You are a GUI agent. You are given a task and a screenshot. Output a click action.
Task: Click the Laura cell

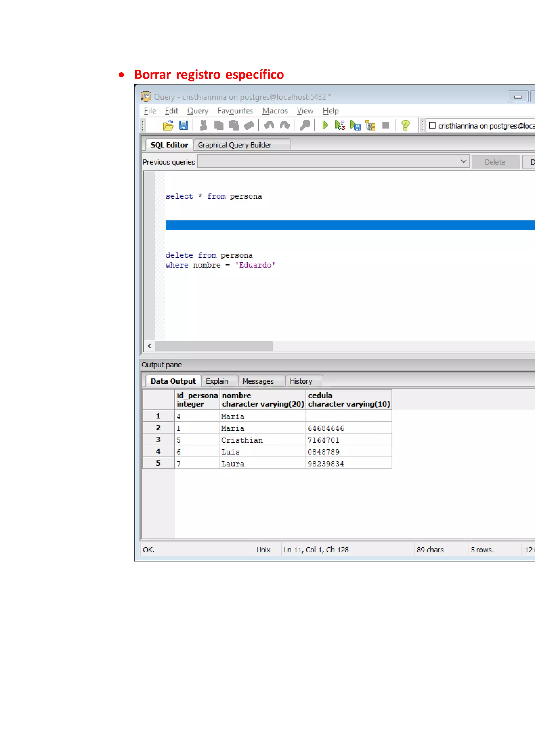(x=263, y=464)
